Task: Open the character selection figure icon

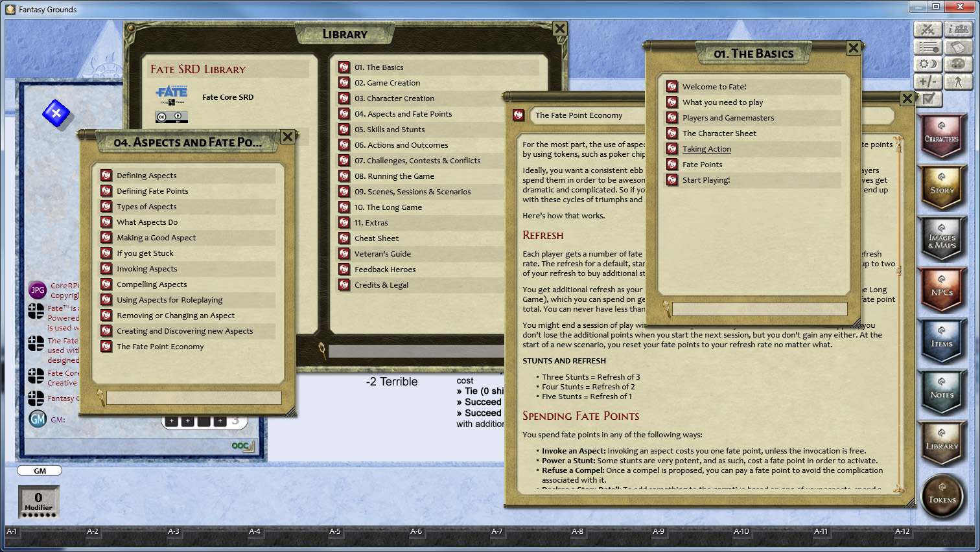Action: [959, 82]
